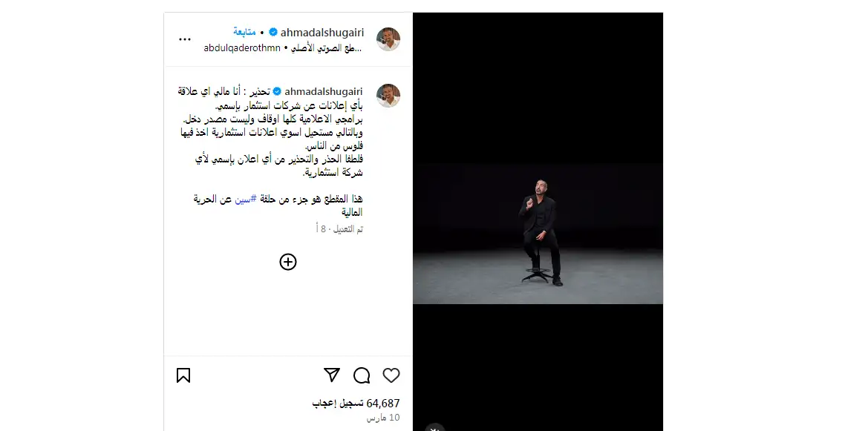Save the post with the bookmark icon
The image size is (868, 431).
(183, 375)
